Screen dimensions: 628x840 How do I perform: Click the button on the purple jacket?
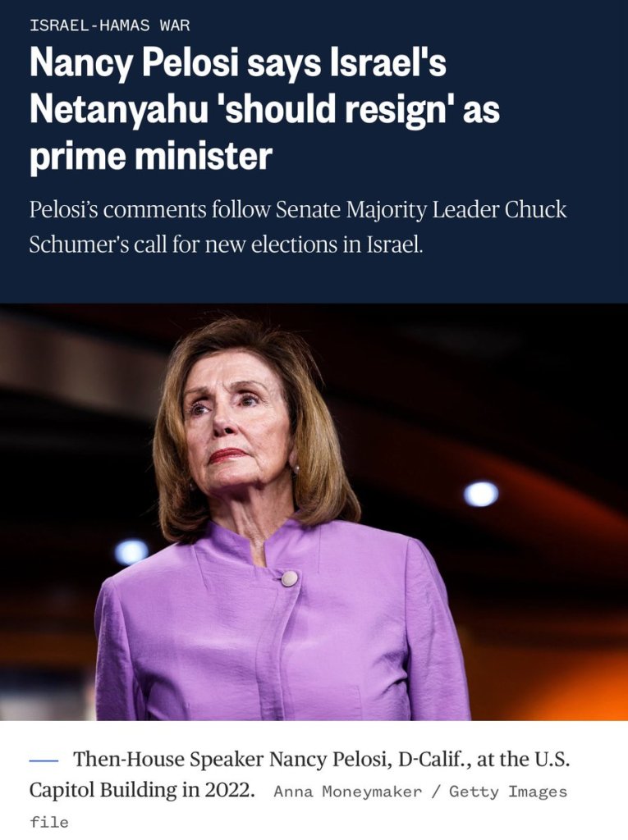point(289,578)
